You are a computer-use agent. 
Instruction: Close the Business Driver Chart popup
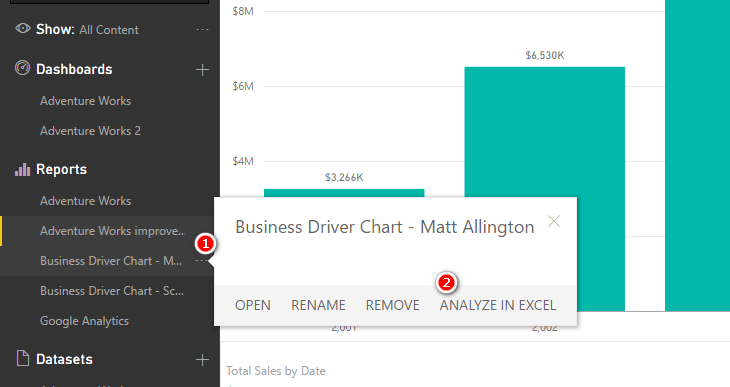(554, 221)
